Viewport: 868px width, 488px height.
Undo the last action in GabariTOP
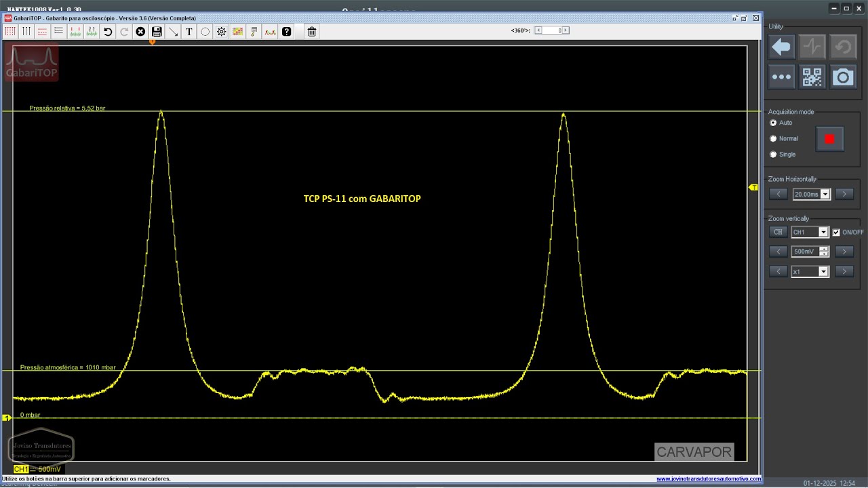click(108, 31)
